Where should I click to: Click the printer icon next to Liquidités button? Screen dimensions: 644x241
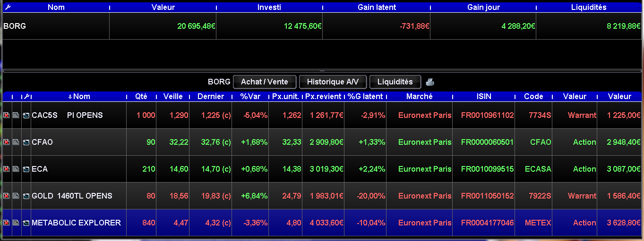429,82
